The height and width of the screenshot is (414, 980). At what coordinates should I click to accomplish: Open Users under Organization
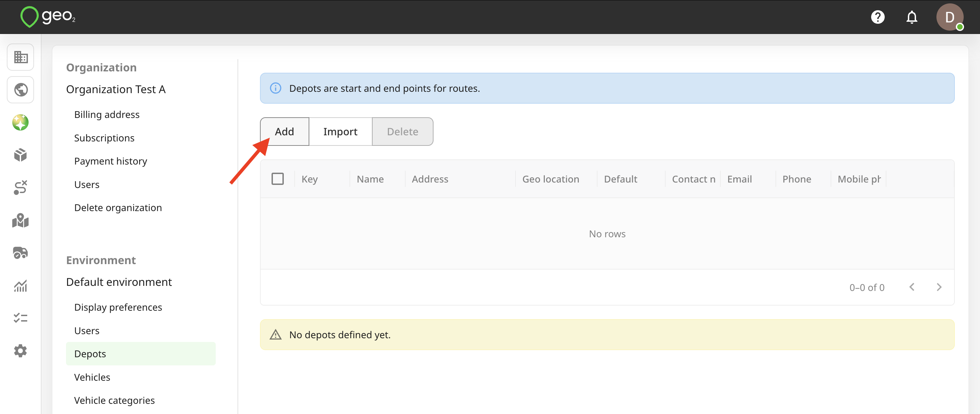(x=87, y=184)
